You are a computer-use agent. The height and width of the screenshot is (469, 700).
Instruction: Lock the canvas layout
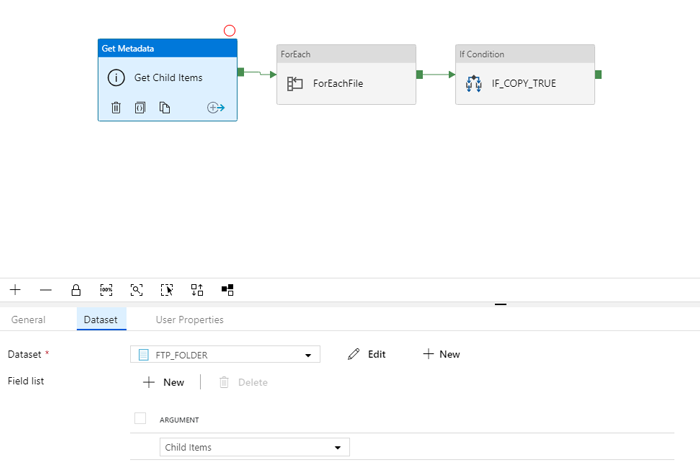(76, 290)
